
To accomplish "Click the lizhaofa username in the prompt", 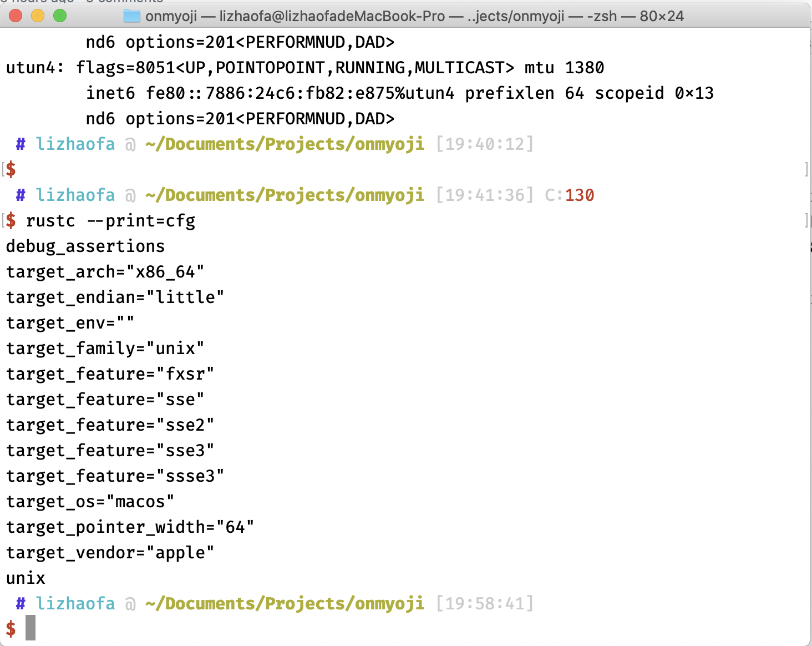I will click(75, 144).
